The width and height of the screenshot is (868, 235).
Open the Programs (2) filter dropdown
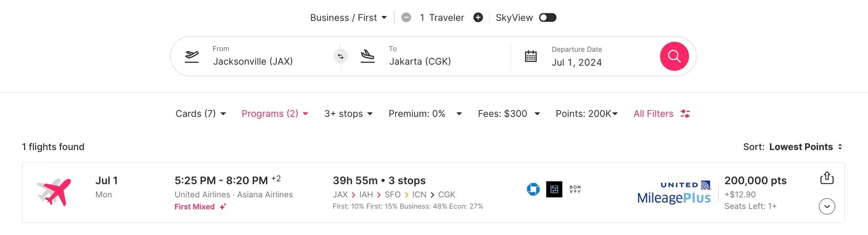point(275,114)
